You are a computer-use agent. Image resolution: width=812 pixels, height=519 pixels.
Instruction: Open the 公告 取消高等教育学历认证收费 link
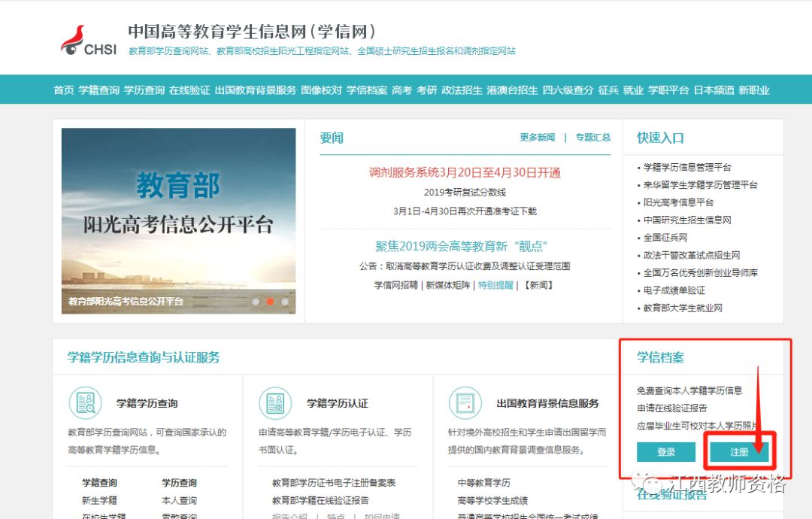click(x=465, y=266)
